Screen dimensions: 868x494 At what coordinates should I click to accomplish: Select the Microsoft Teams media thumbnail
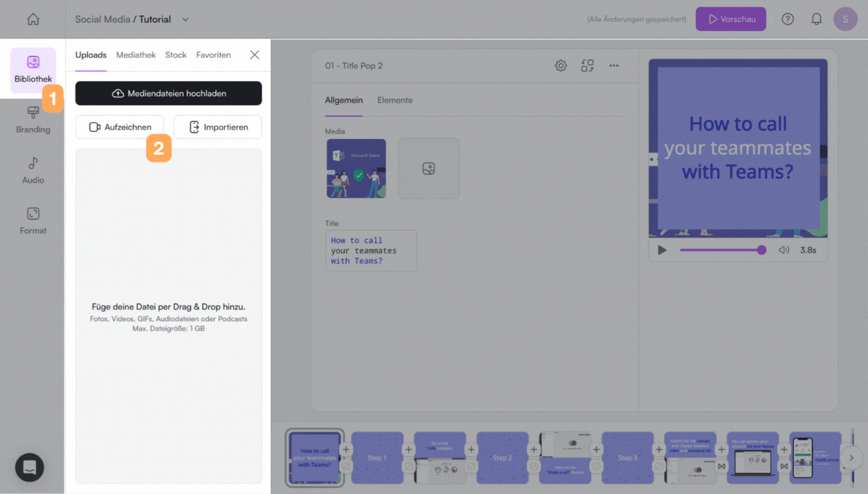coord(356,169)
